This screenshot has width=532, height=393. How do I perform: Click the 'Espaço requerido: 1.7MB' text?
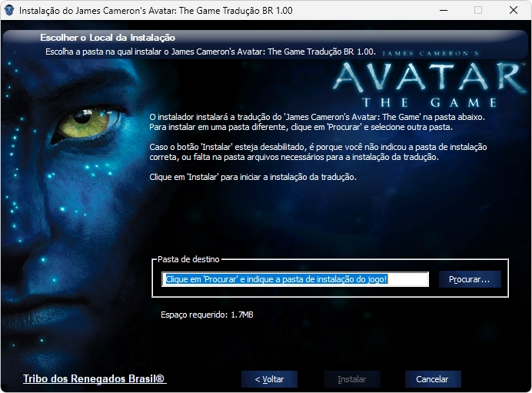tap(207, 315)
